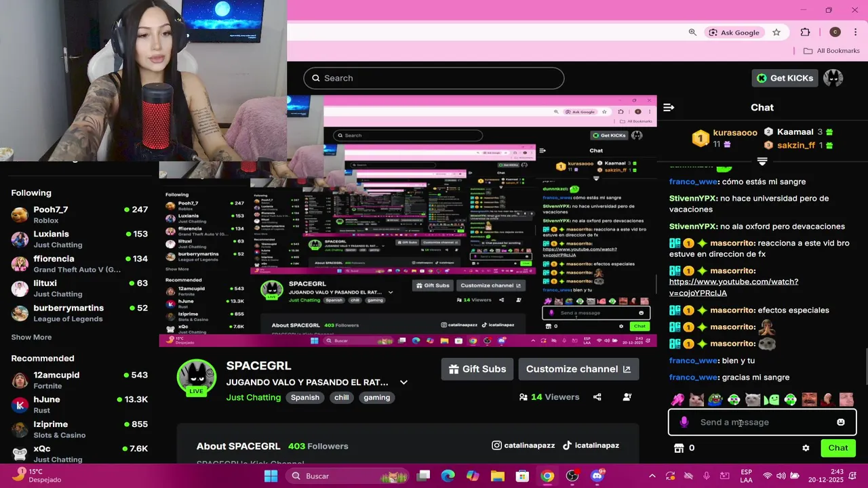
Task: Expand the pinned gifters leaderboard chevron
Action: 762,161
